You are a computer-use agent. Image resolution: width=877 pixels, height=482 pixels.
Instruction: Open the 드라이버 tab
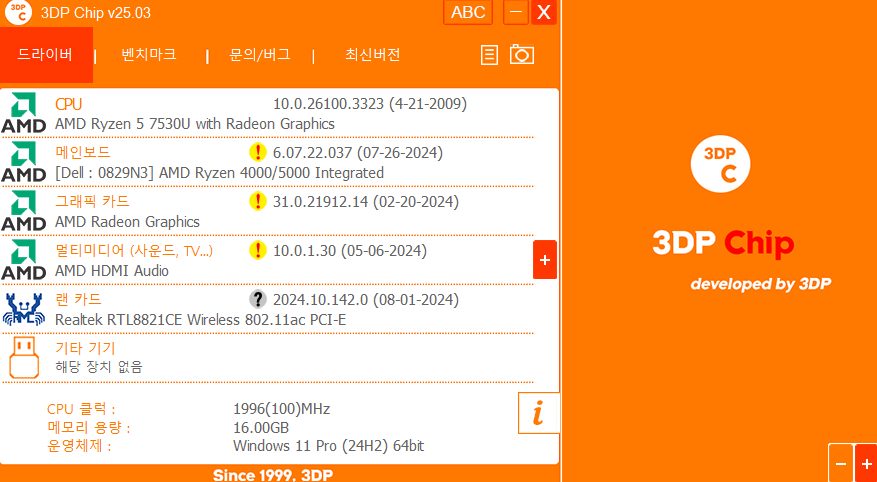coord(46,55)
